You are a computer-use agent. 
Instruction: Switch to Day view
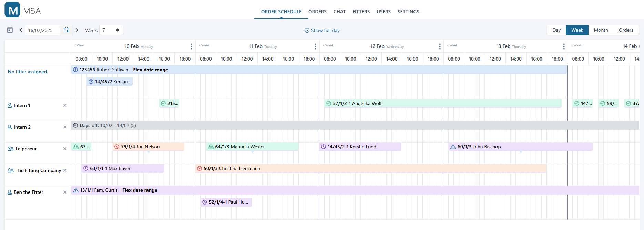(556, 30)
